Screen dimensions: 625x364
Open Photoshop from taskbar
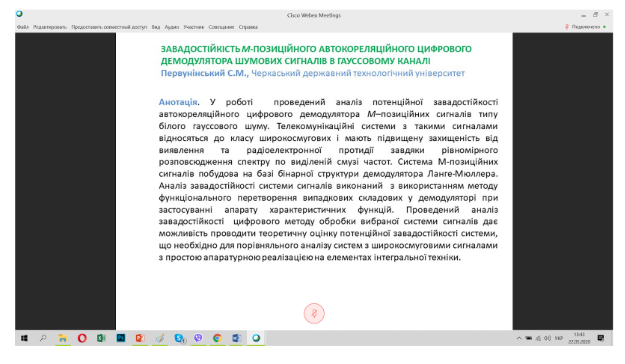[x=121, y=338]
